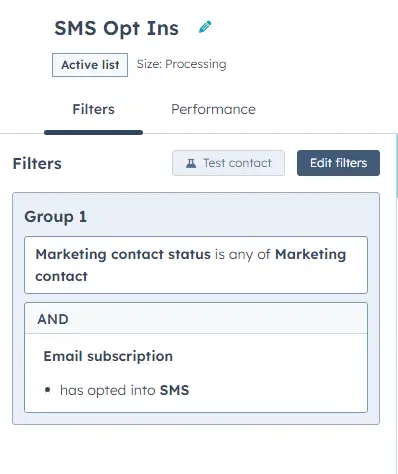Click the bold SMS value in the condition
Screen dimensions: 398x474
tap(174, 390)
